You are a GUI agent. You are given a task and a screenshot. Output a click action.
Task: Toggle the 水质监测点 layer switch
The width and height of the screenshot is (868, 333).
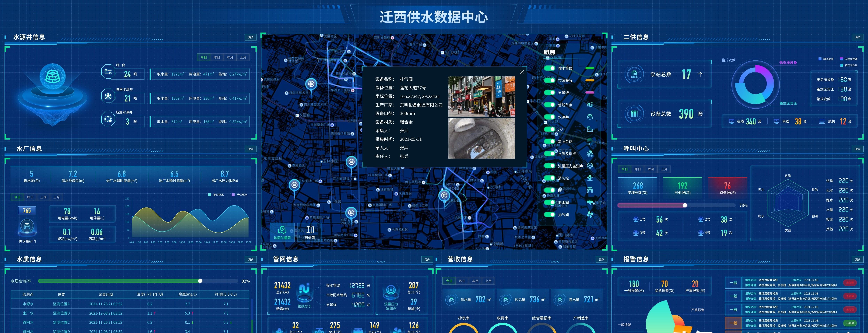tap(550, 154)
